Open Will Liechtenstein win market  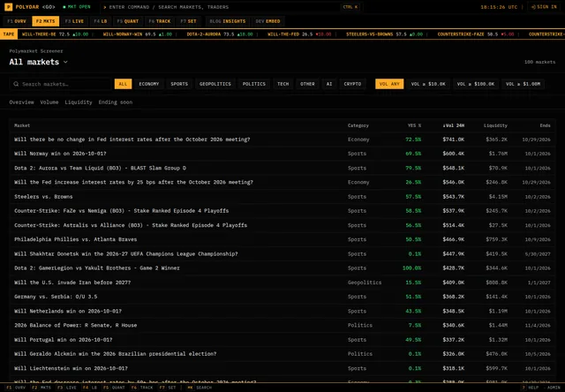click(282, 368)
